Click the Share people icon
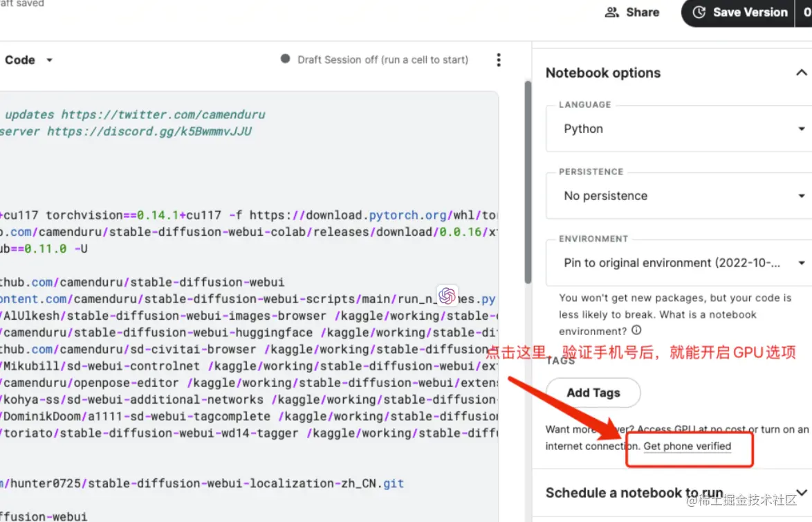Viewport: 812px width, 522px height. 611,12
